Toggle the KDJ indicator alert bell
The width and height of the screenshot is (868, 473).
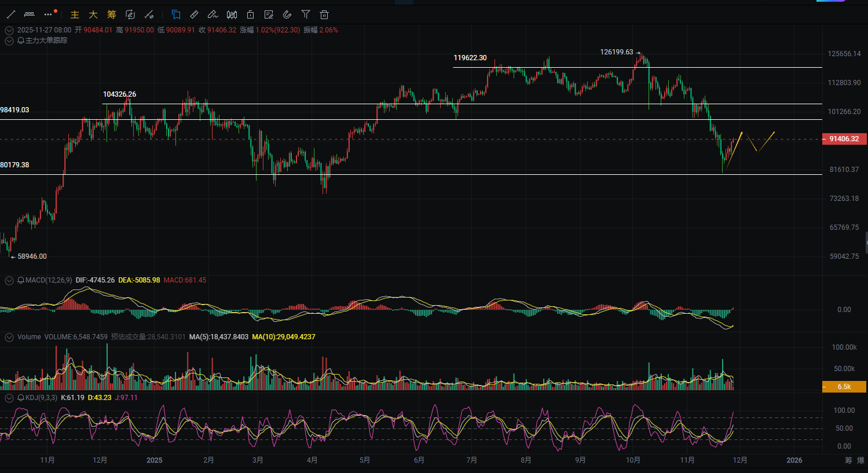pos(21,398)
